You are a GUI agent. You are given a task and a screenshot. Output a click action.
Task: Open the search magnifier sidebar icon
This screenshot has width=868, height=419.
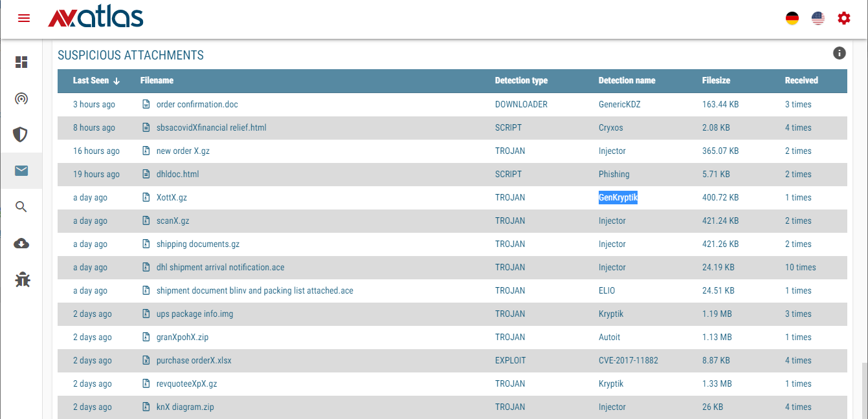(21, 207)
